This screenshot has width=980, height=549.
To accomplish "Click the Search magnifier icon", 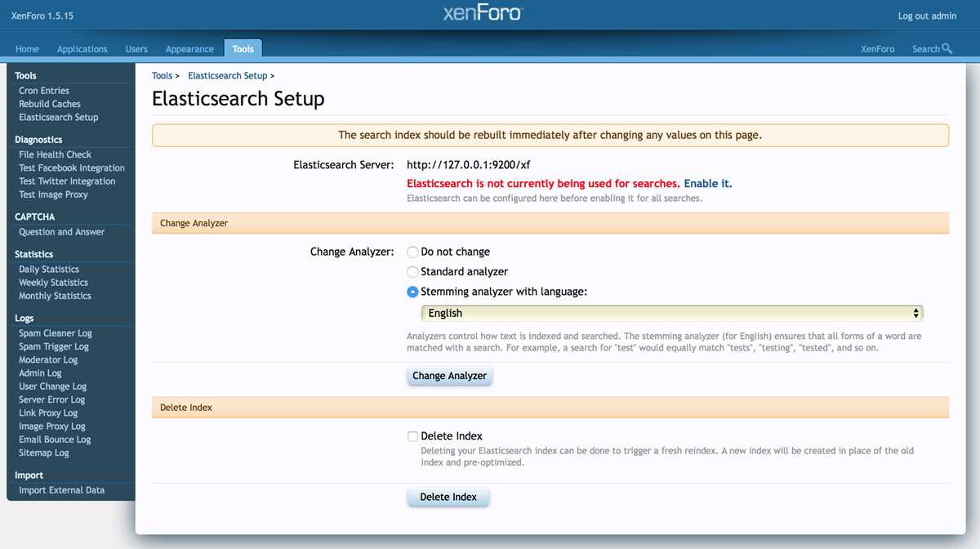I will (947, 49).
